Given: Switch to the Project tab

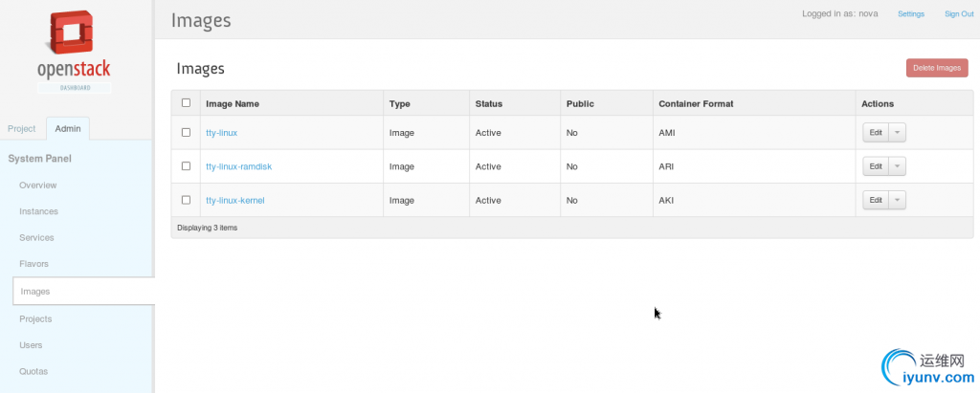Looking at the screenshot, I should pos(21,128).
